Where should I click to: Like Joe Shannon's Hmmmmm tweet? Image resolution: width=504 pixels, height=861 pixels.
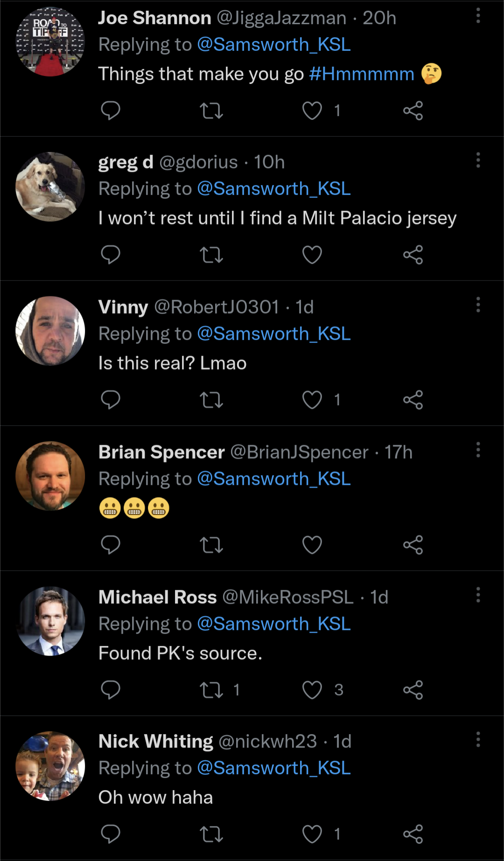click(312, 111)
